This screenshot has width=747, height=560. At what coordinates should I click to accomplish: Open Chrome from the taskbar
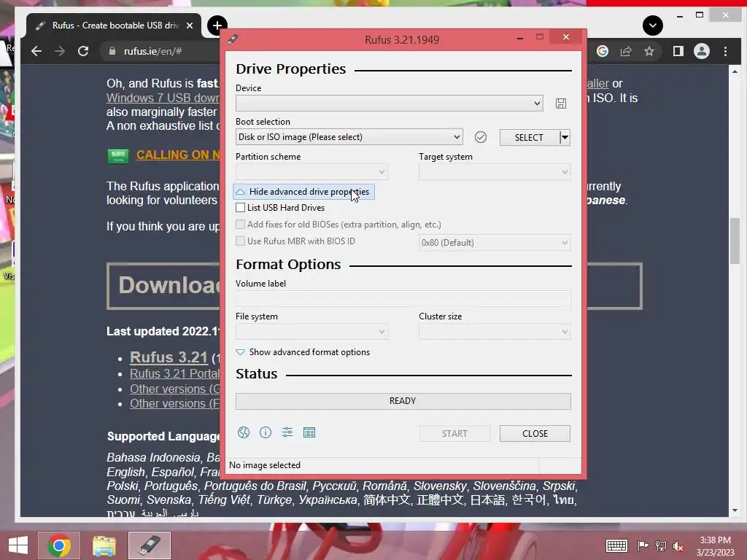[59, 545]
